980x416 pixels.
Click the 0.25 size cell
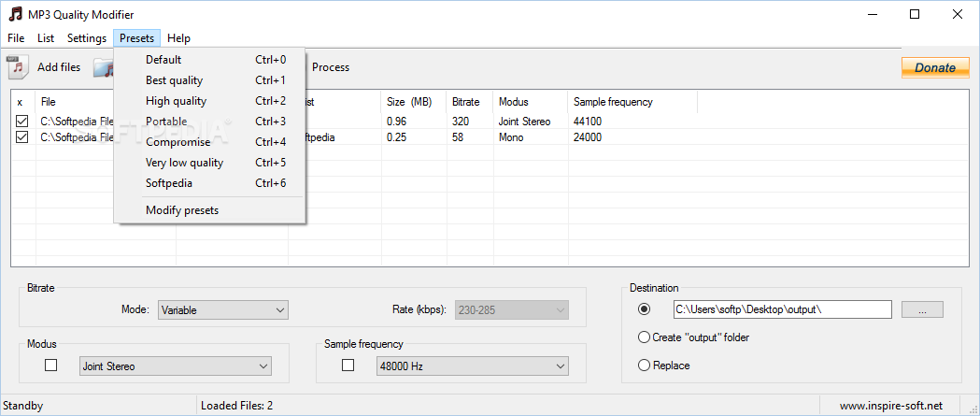[x=397, y=137]
